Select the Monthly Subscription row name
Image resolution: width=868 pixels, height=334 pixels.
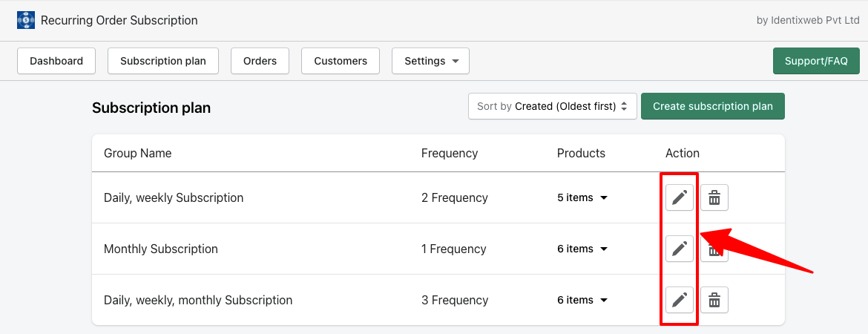161,249
